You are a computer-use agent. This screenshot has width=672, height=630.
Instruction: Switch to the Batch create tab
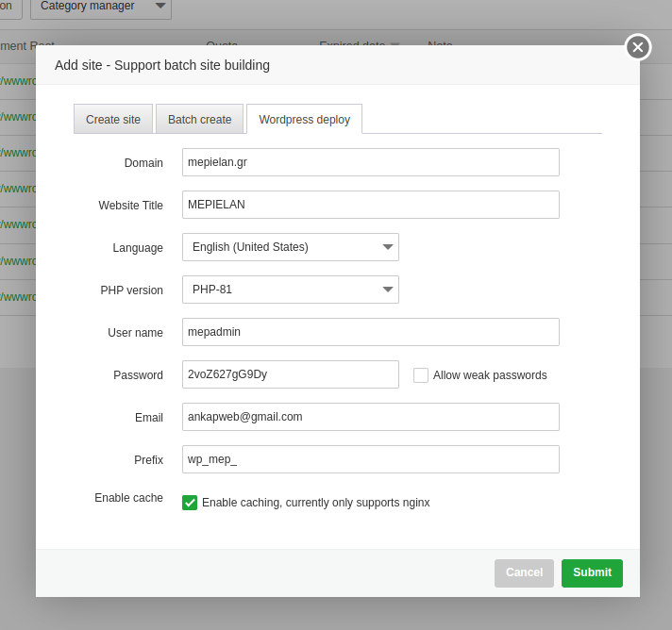point(199,120)
